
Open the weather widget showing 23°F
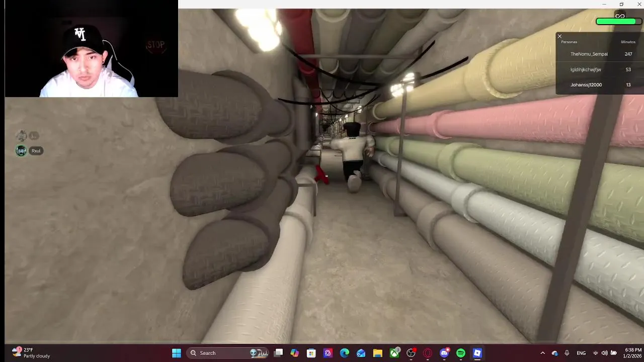click(31, 352)
